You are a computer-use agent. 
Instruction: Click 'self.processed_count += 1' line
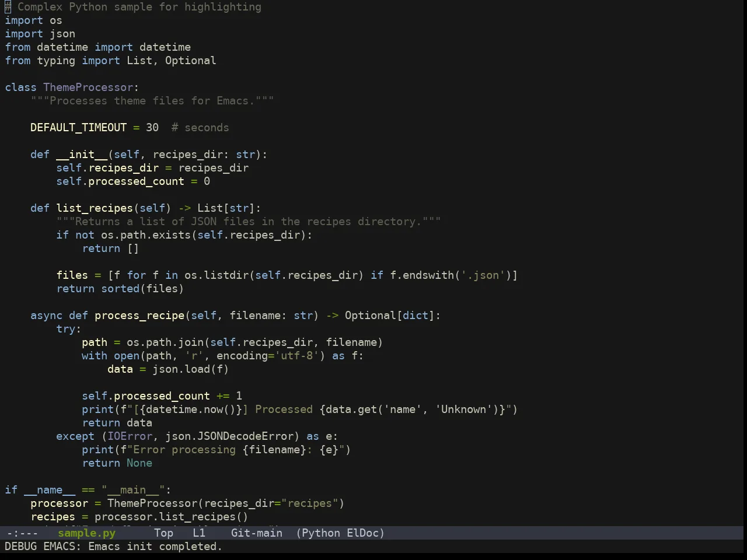coord(162,396)
